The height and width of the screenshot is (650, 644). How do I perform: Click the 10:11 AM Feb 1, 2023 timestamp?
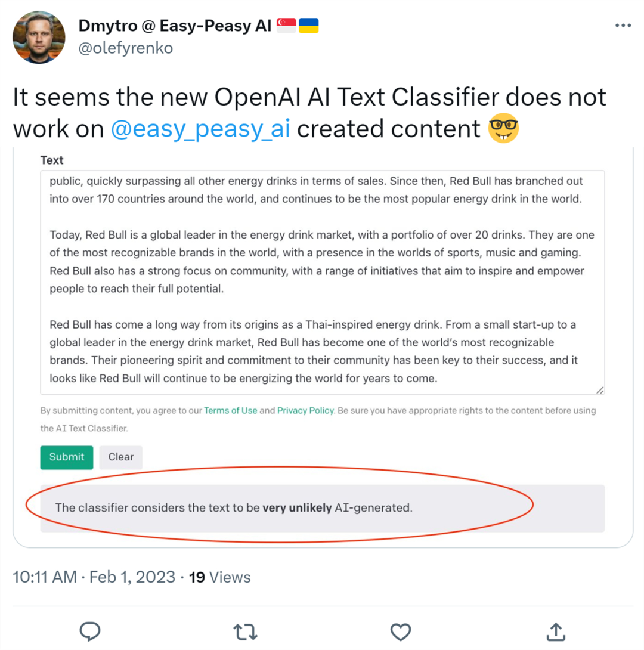coord(94,577)
